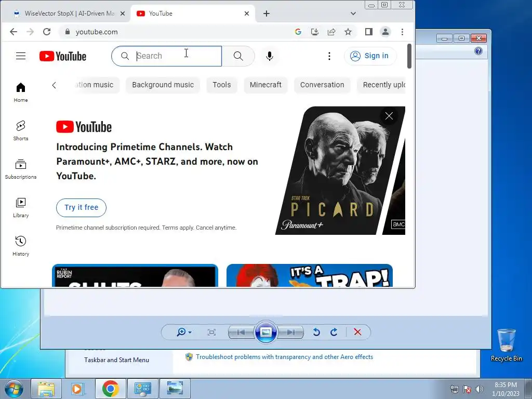The image size is (532, 399).
Task: Open the Recycle Bin on desktop
Action: [x=506, y=345]
